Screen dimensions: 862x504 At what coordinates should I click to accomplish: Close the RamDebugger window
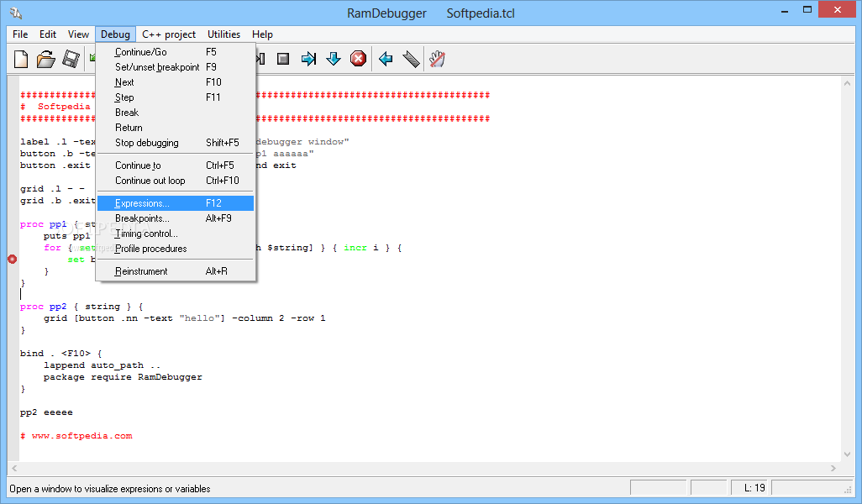click(x=838, y=10)
